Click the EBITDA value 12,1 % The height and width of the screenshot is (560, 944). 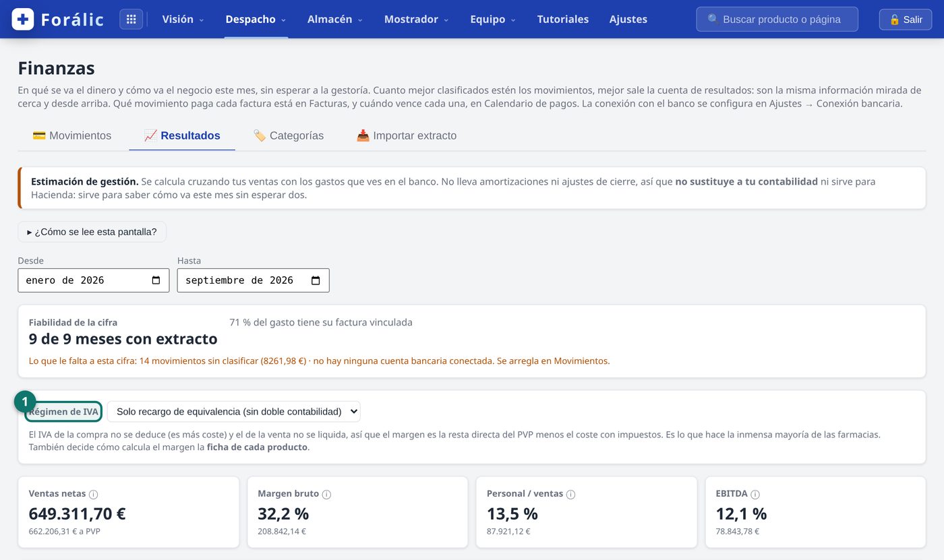tap(741, 514)
